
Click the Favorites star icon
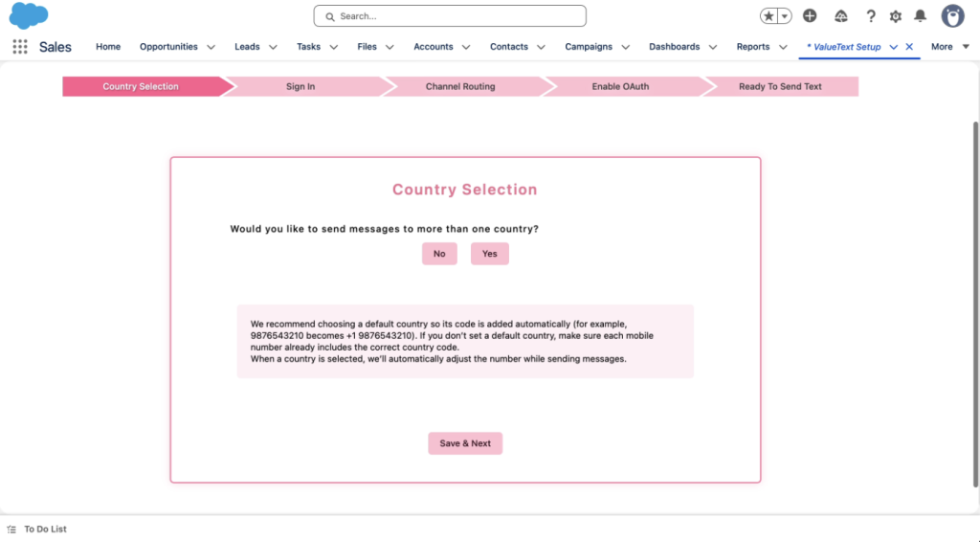769,16
